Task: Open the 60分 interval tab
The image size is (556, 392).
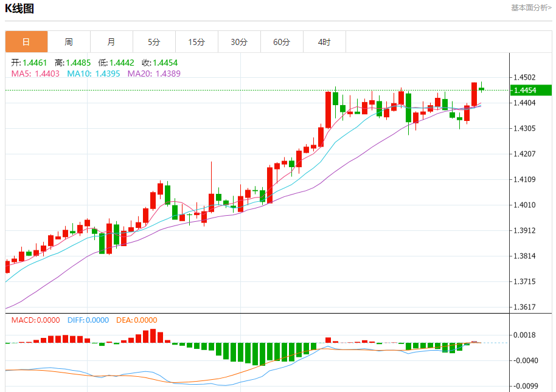Action: 282,42
